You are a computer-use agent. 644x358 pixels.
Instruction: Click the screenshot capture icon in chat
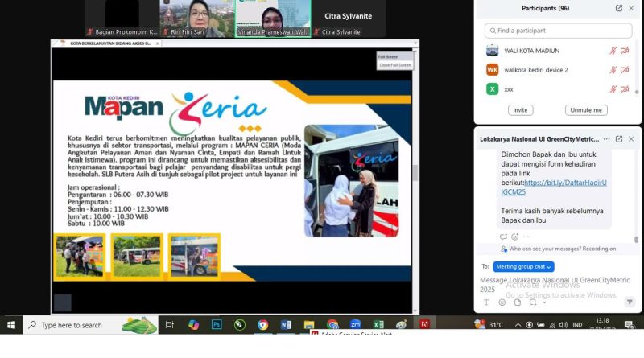pyautogui.click(x=533, y=302)
